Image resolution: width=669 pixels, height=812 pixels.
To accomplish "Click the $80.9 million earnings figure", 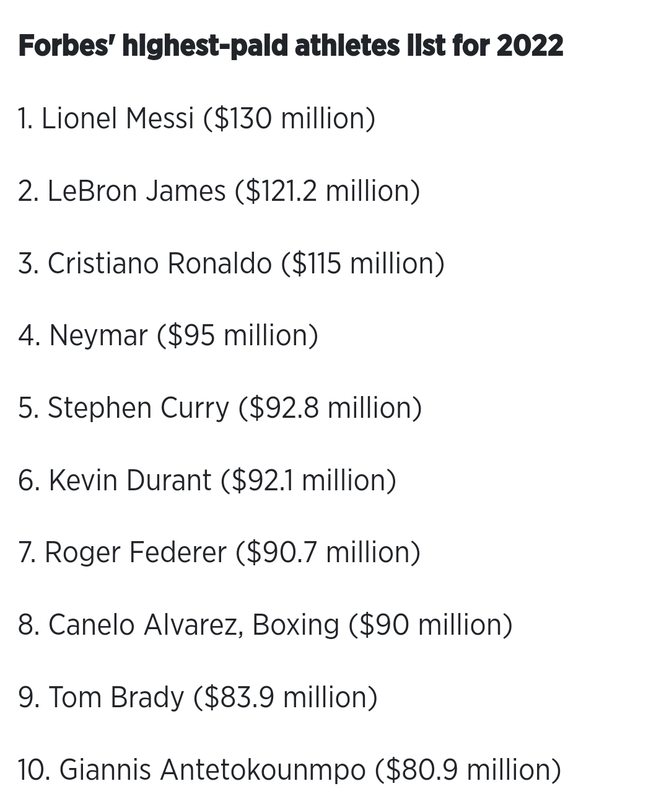I will [468, 770].
